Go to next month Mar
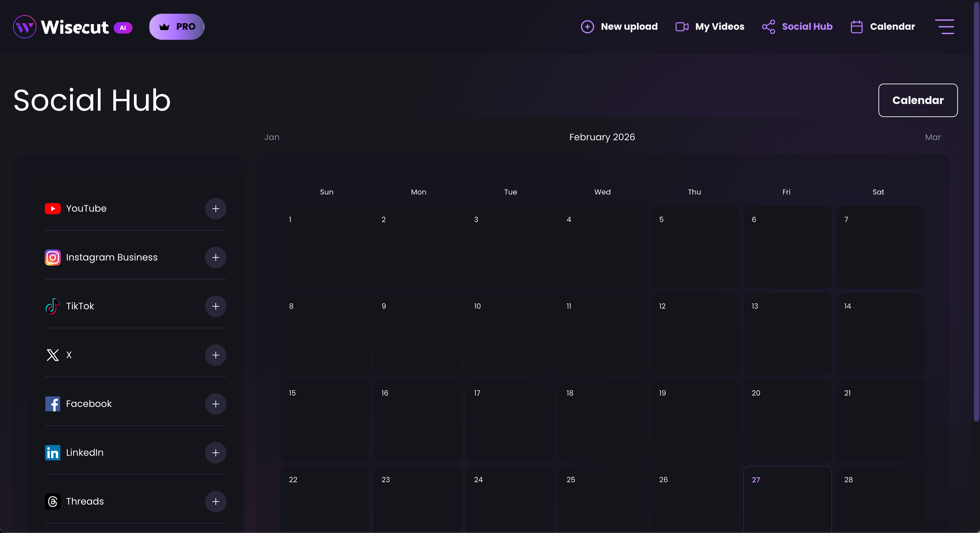 coord(933,137)
